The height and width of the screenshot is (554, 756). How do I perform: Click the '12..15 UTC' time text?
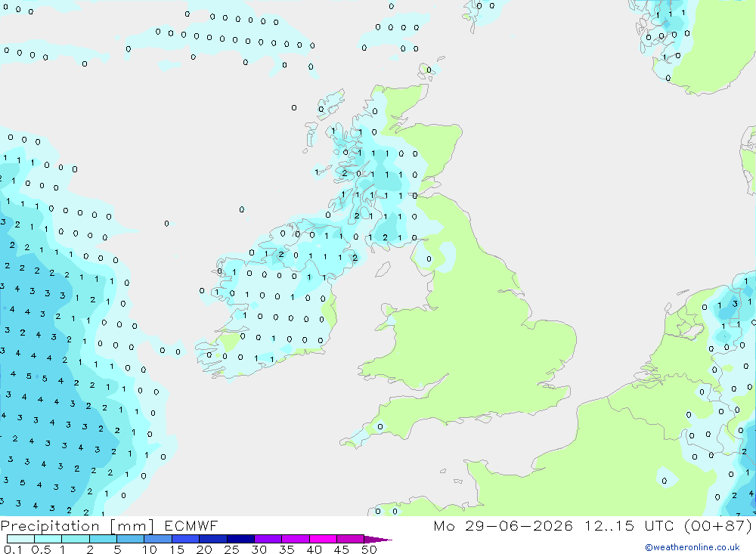point(629,525)
